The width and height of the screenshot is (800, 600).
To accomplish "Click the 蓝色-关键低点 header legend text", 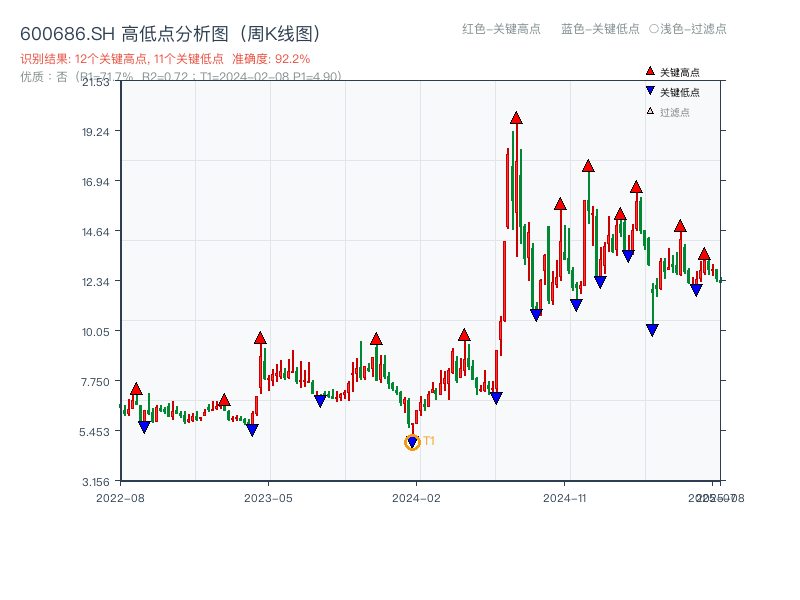I will click(x=600, y=29).
